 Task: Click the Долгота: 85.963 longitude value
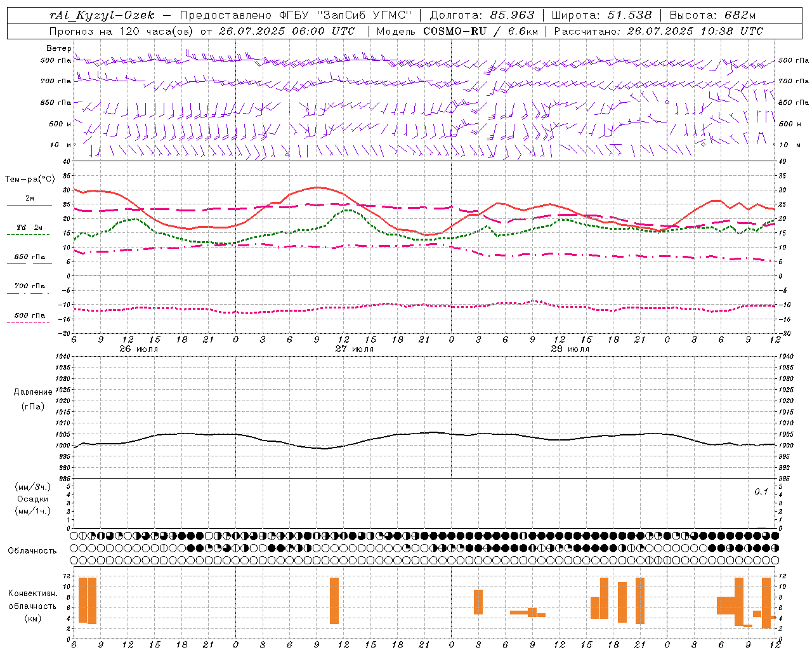pyautogui.click(x=482, y=15)
